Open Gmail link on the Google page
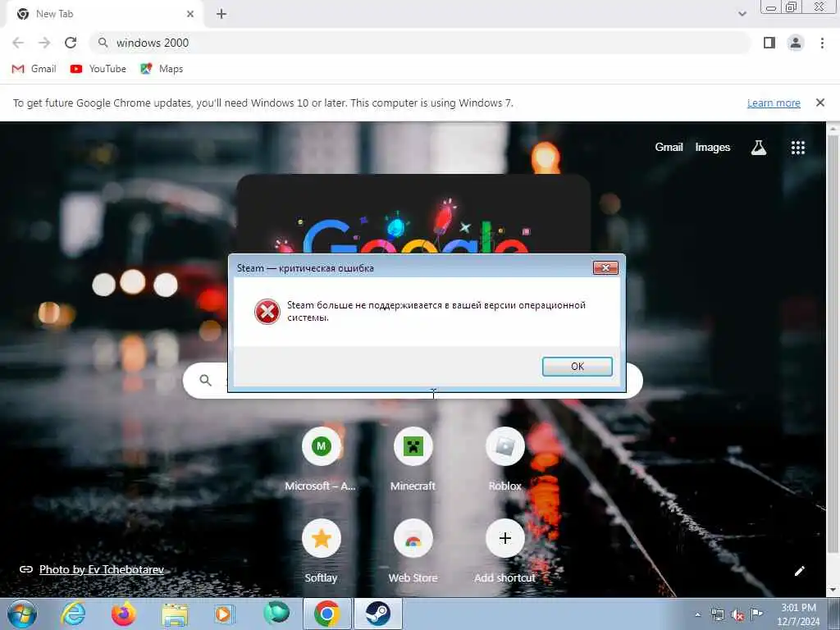This screenshot has height=630, width=840. [x=669, y=148]
